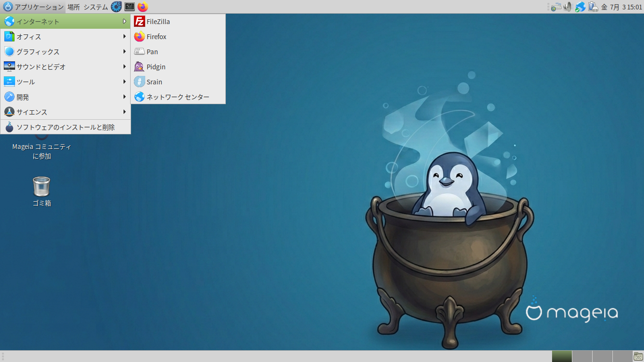Click the network globe tray icon
The width and height of the screenshot is (644, 362).
point(580,7)
